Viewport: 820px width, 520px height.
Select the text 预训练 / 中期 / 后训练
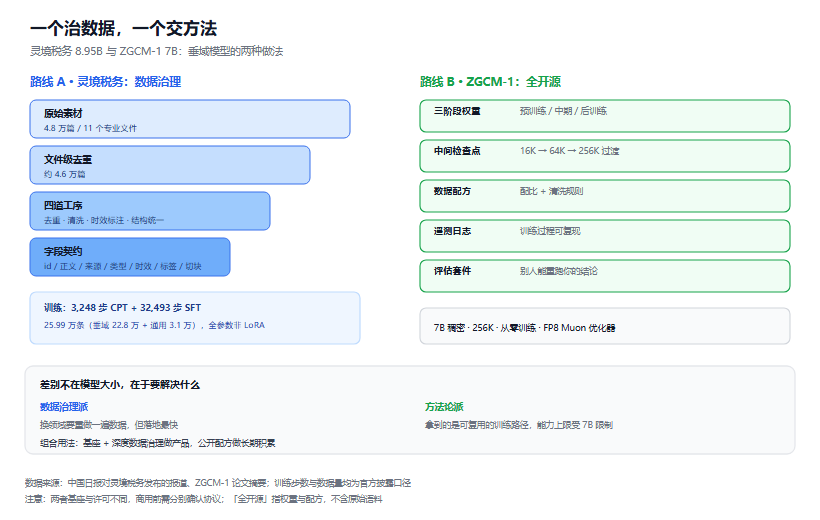(563, 111)
